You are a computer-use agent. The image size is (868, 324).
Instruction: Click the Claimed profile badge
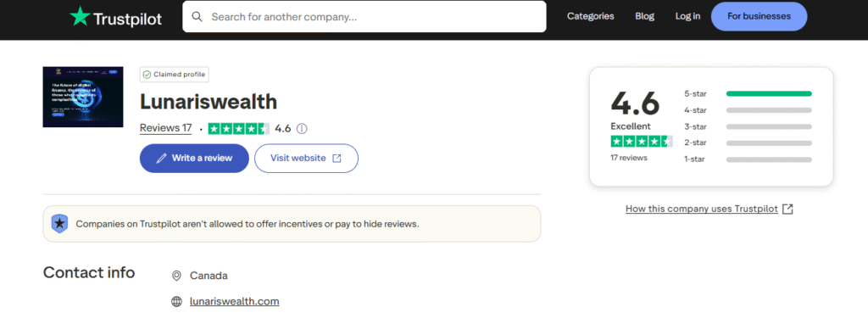click(x=175, y=75)
